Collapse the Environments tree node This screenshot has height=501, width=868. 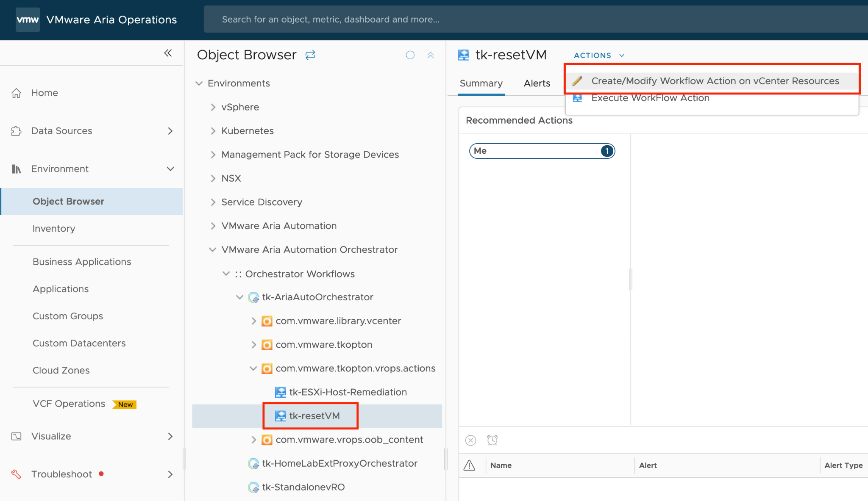coord(199,83)
